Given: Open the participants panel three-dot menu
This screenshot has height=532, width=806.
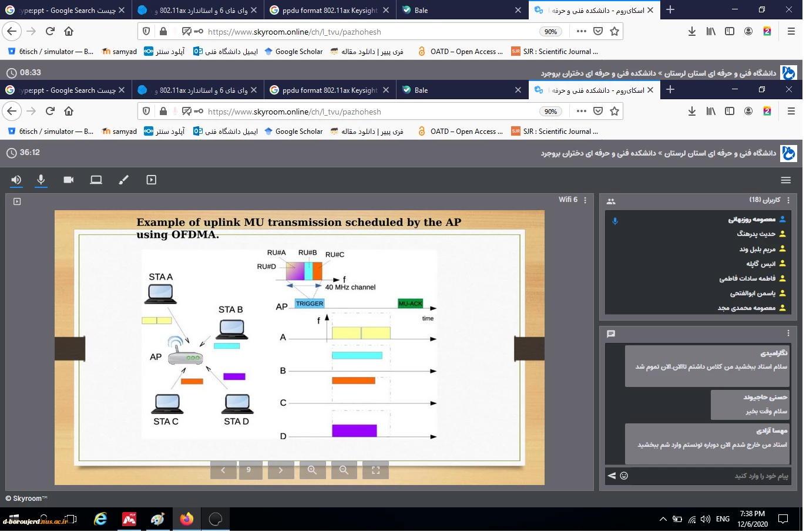Looking at the screenshot, I should [788, 201].
